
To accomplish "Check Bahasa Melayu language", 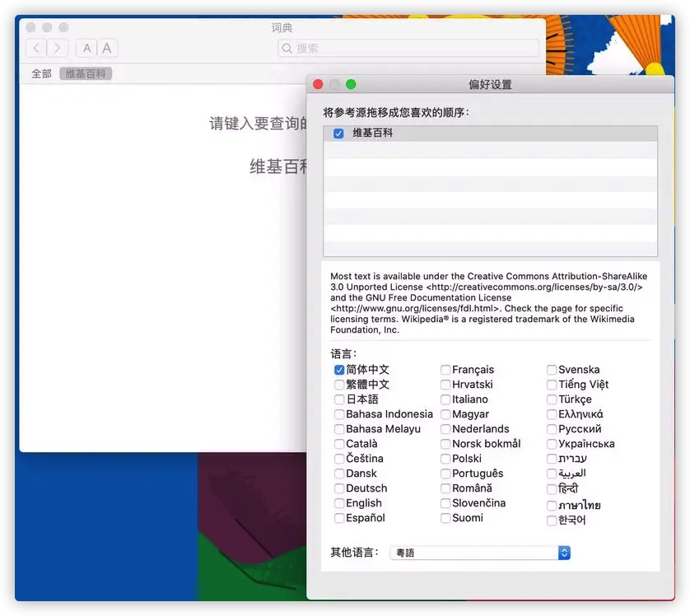I will [339, 429].
